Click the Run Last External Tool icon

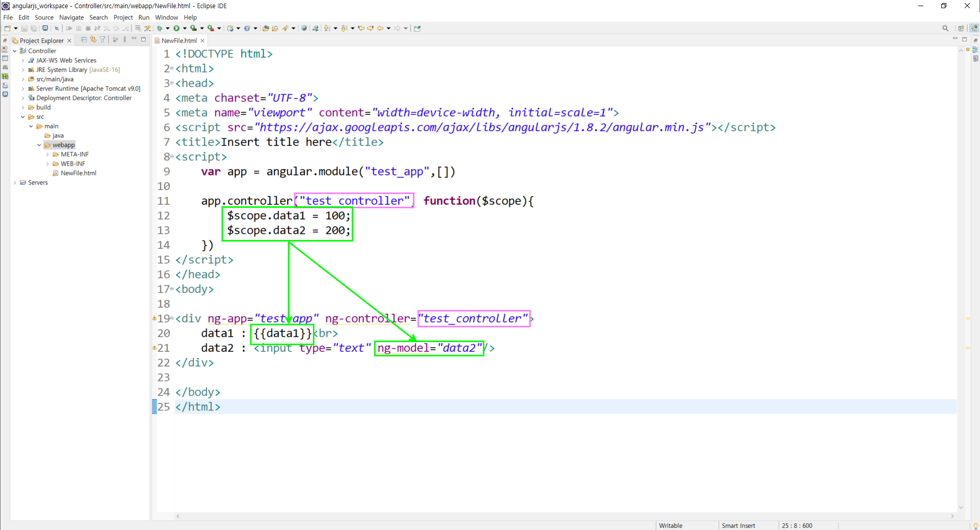click(x=210, y=29)
